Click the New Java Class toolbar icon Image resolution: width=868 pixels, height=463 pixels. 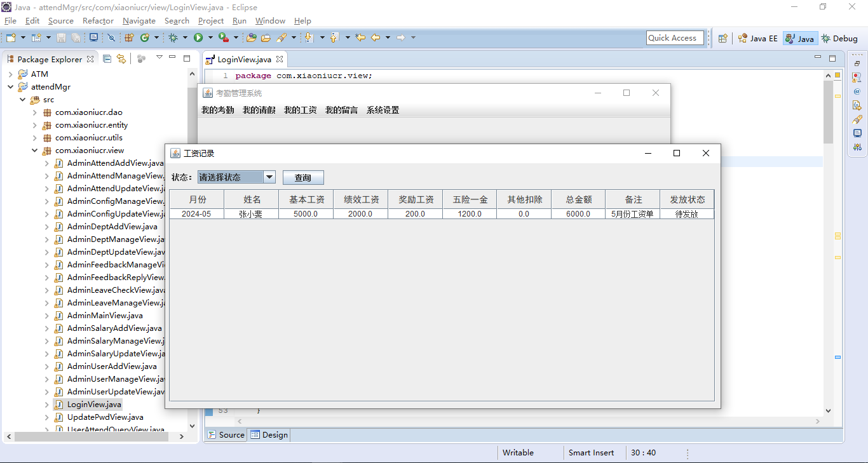145,38
